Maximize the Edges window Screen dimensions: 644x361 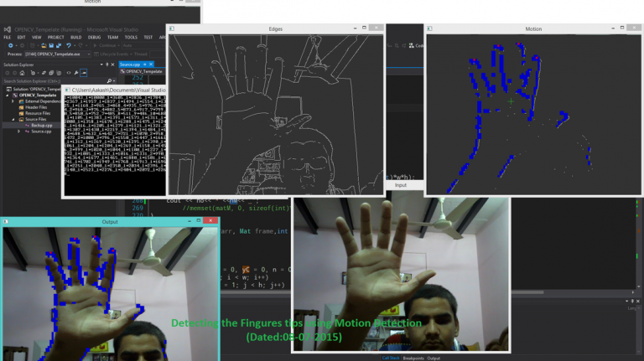(x=364, y=28)
